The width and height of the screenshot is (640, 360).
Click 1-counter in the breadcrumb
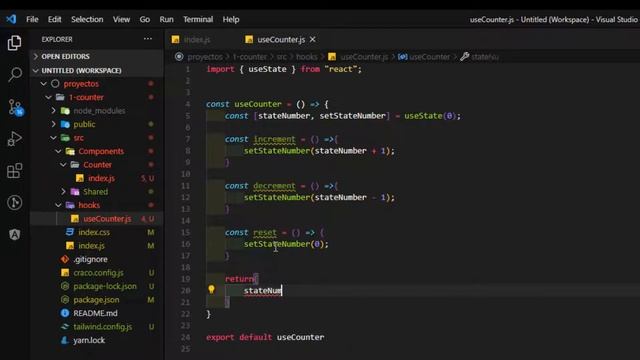point(250,57)
